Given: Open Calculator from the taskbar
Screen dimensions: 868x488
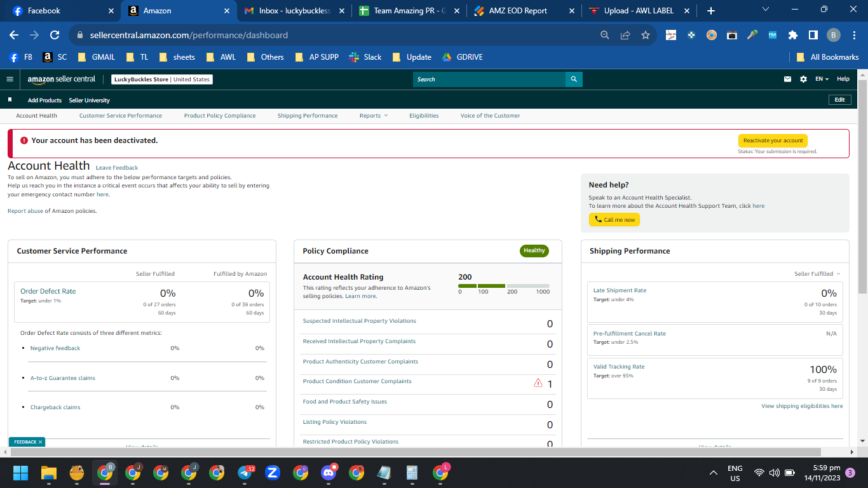Looking at the screenshot, I should (x=411, y=473).
